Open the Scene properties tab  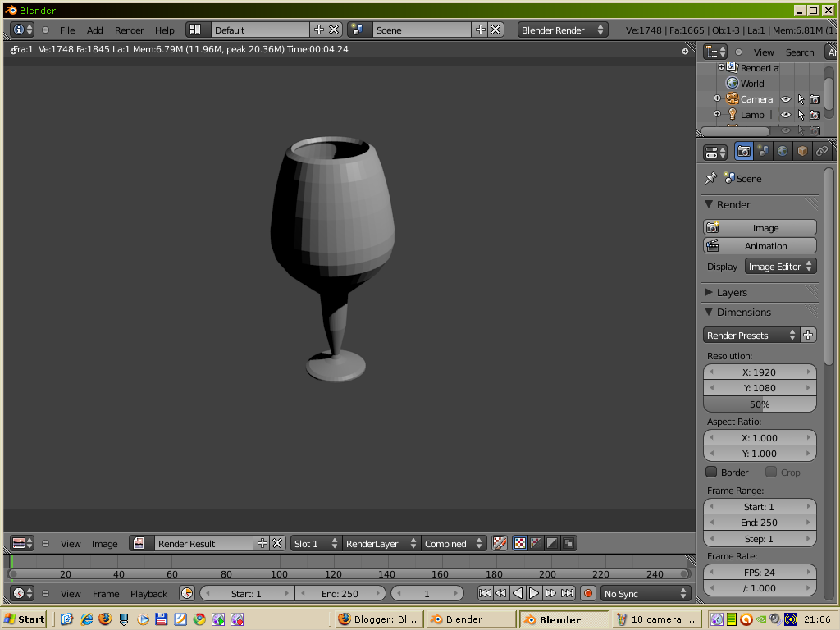click(x=762, y=151)
